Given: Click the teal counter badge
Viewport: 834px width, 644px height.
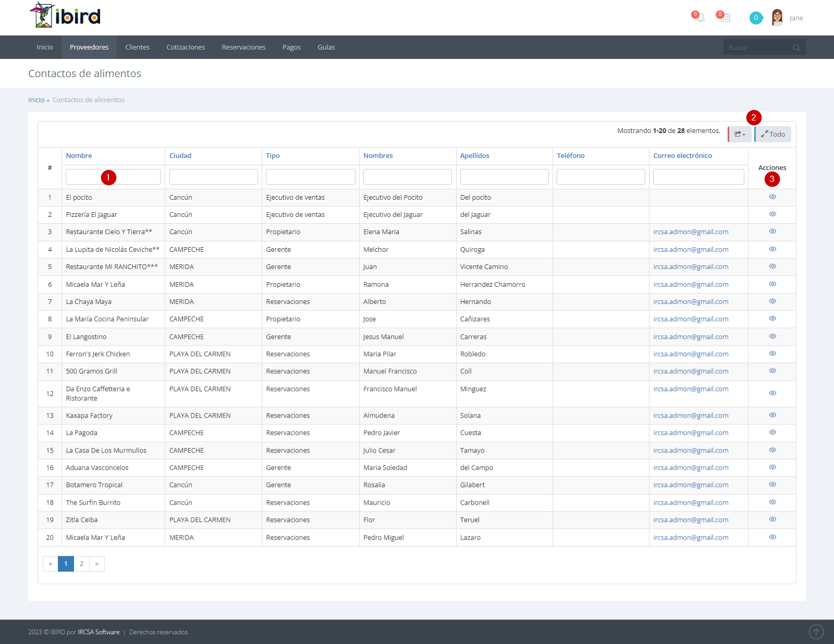Looking at the screenshot, I should point(756,18).
